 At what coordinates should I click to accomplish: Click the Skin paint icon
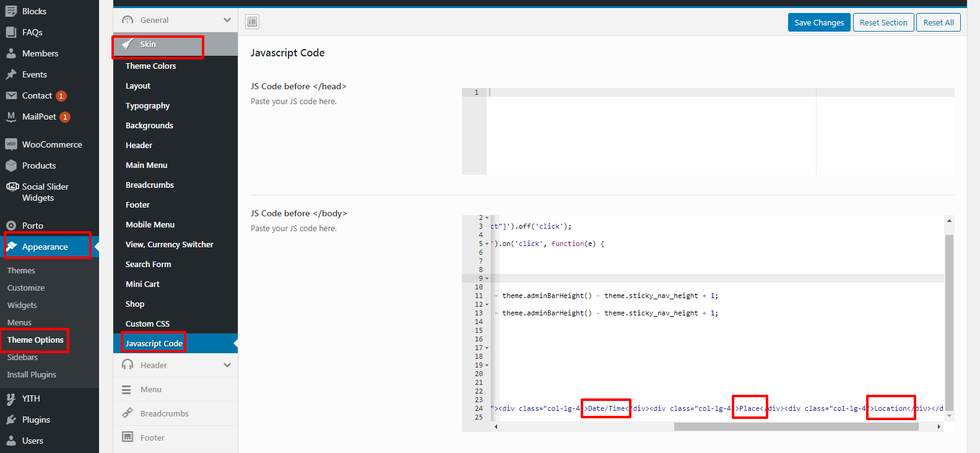click(128, 44)
